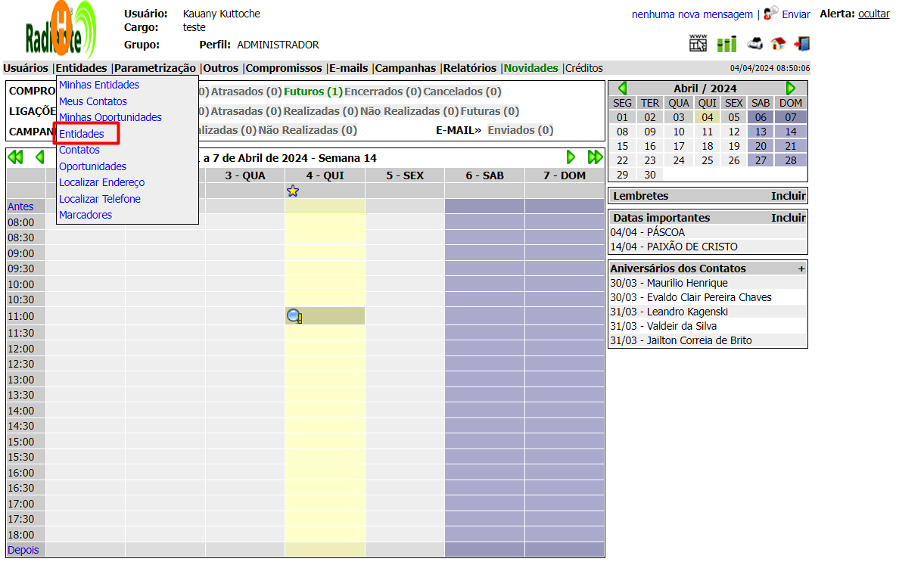Image resolution: width=924 pixels, height=568 pixels.
Task: Go to previous month in the mini calendar
Action: coord(622,88)
